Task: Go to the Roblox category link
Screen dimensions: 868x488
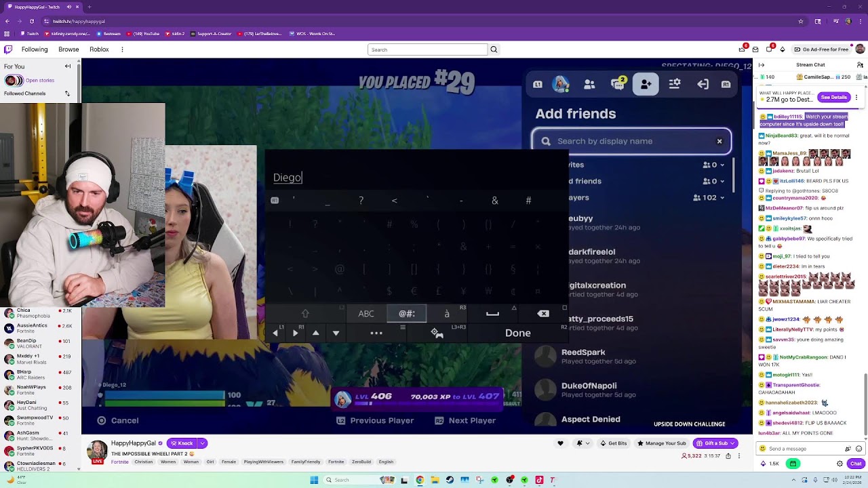Action: point(99,49)
